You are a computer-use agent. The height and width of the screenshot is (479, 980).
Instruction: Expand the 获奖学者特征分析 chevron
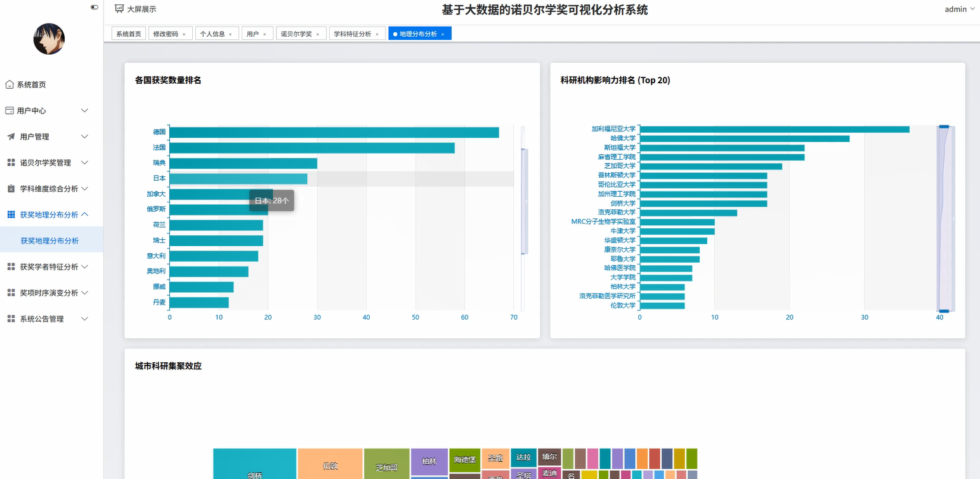click(x=85, y=266)
